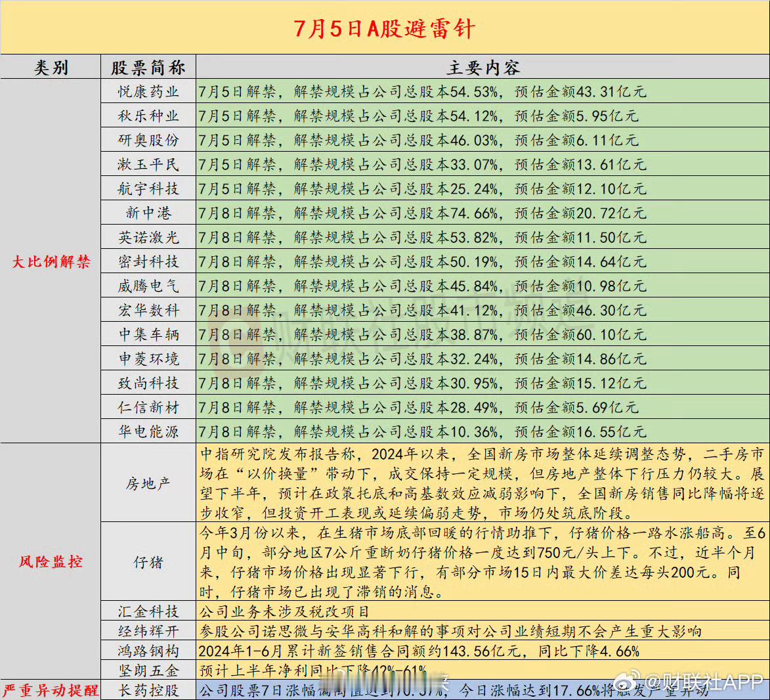The image size is (770, 700).
Task: Select stock name '中集车辆'
Action: tap(148, 334)
